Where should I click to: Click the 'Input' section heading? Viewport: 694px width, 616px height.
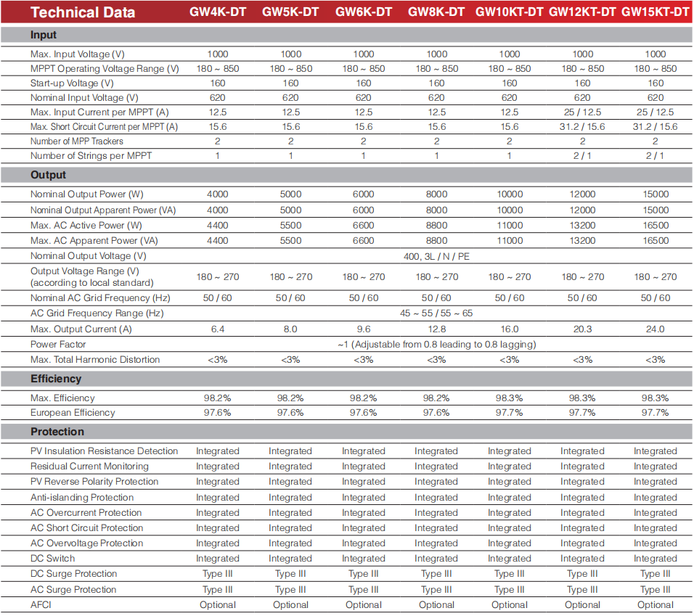(x=44, y=35)
